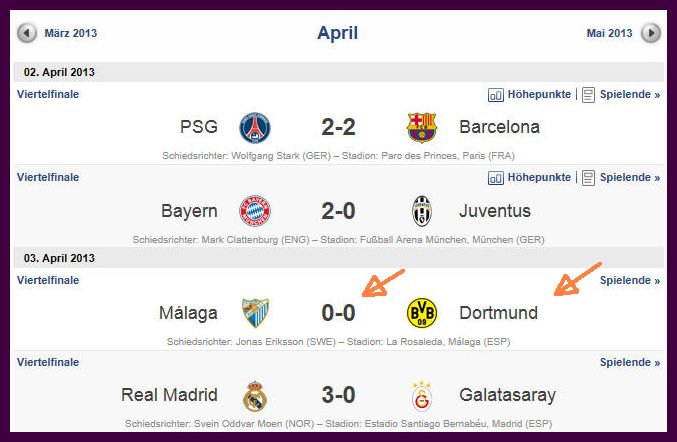This screenshot has width=677, height=442.
Task: Go to März 2013 fixtures
Action: [x=71, y=33]
